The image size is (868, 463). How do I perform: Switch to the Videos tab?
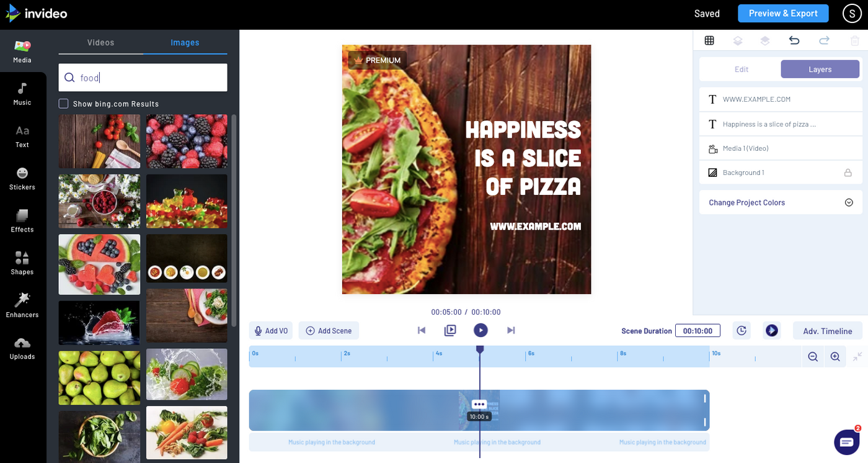101,42
